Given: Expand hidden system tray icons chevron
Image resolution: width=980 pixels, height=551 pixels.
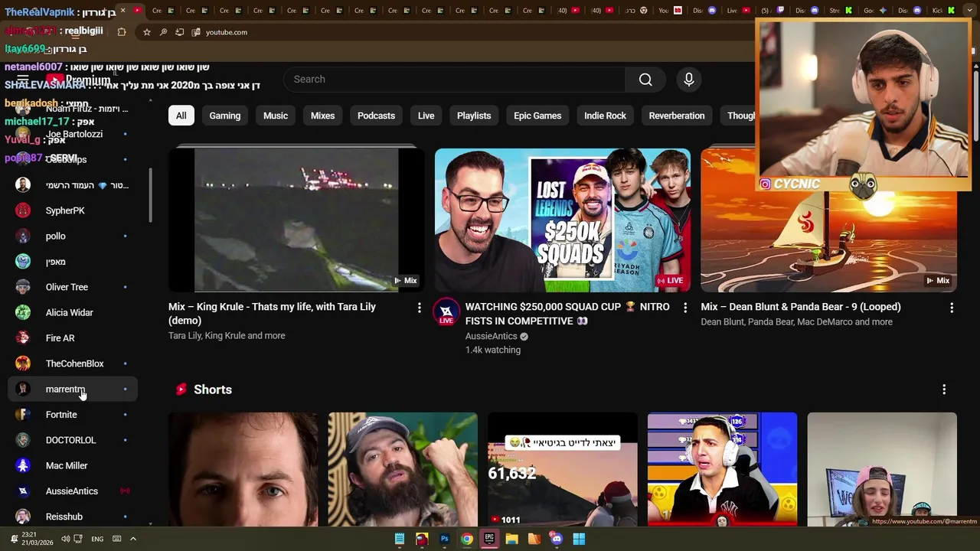Looking at the screenshot, I should pos(132,539).
